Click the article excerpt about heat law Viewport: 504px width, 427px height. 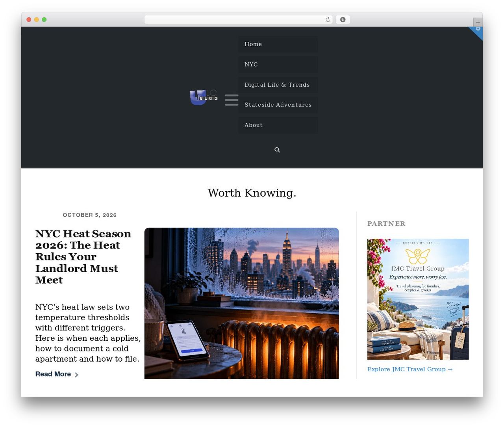coord(88,333)
